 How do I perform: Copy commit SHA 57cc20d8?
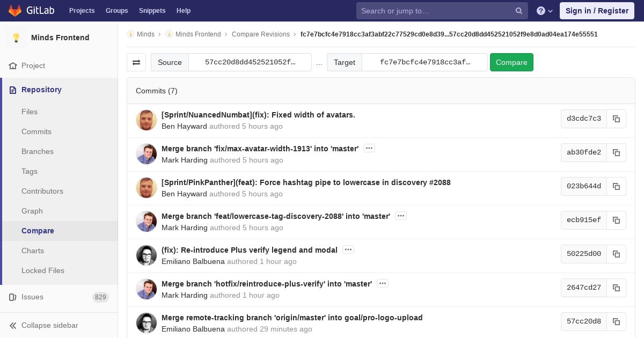[x=616, y=322]
